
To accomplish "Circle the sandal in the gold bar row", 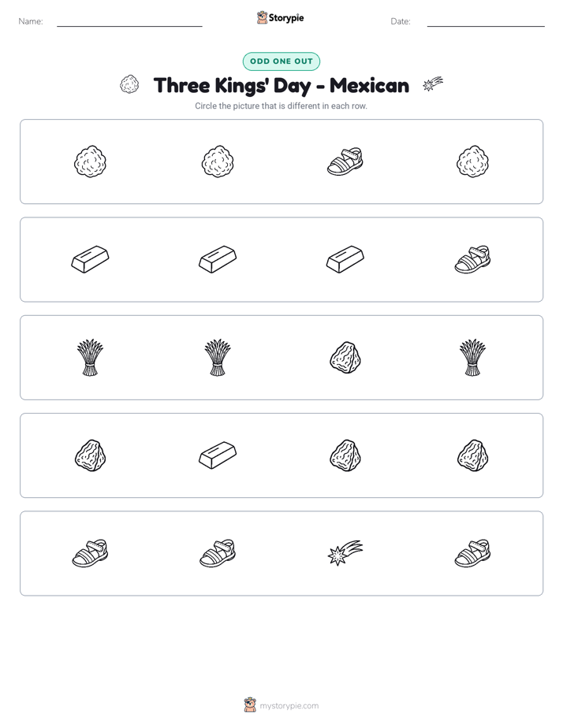I will (x=472, y=259).
